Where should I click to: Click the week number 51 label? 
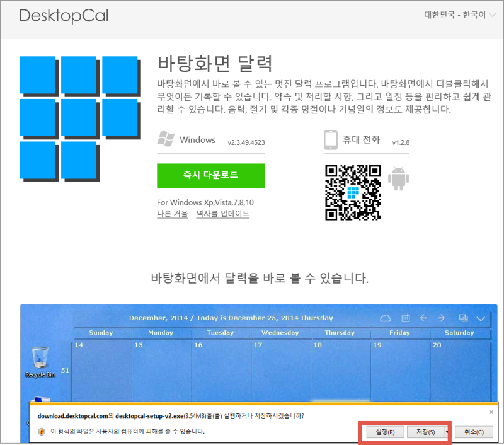point(66,371)
